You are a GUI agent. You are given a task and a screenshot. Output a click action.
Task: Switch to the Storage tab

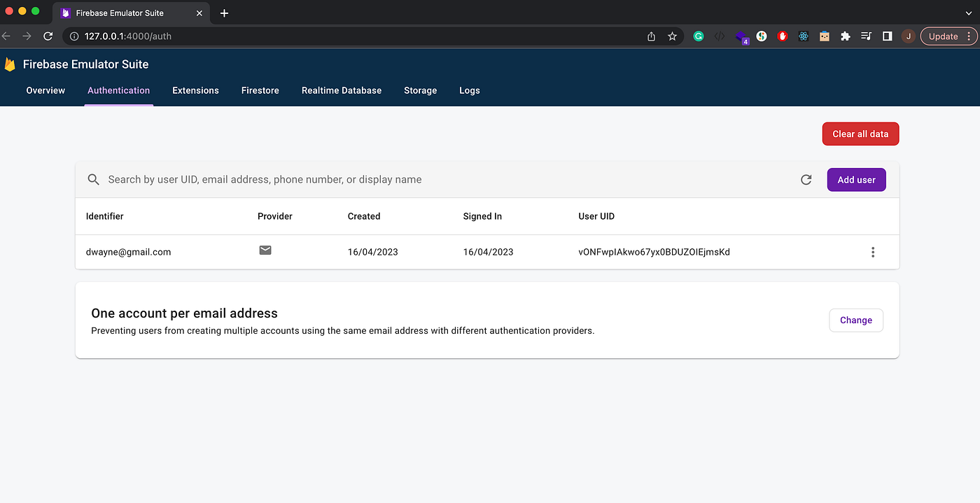coord(421,90)
